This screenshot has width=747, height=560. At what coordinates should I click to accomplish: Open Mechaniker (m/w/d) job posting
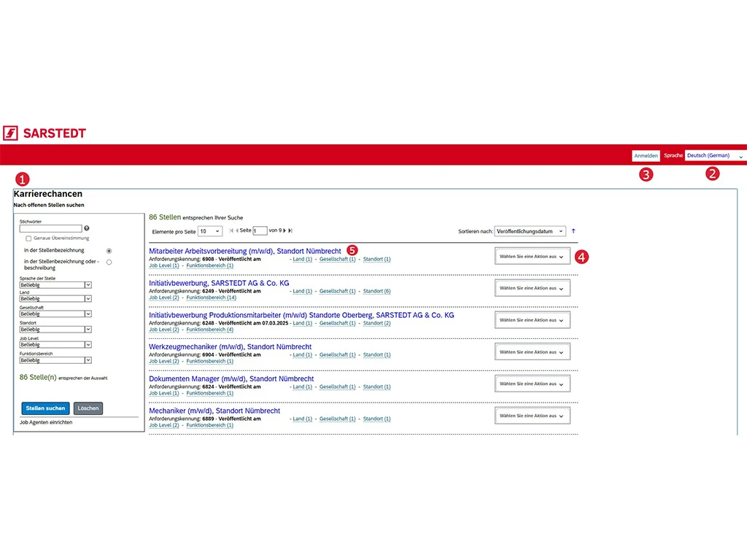coord(214,411)
